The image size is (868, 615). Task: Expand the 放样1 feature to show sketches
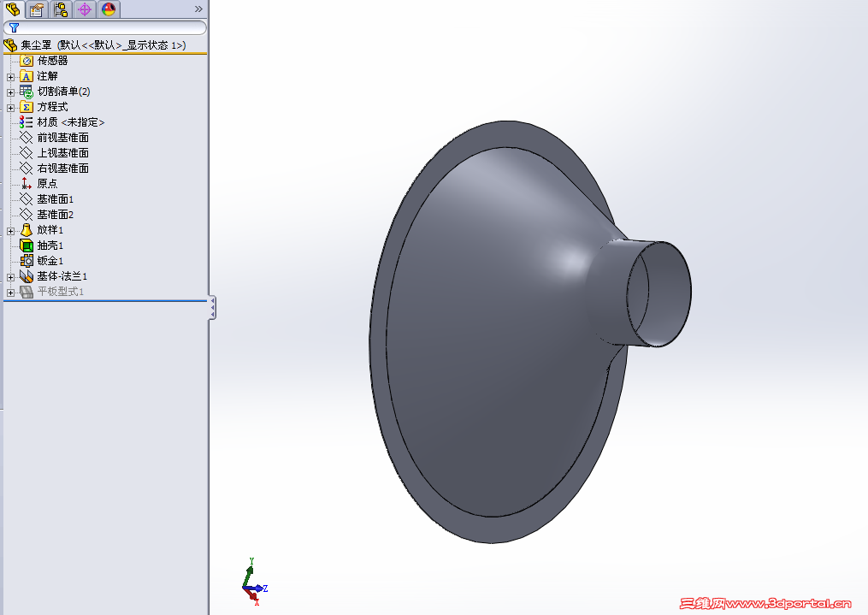(9, 230)
